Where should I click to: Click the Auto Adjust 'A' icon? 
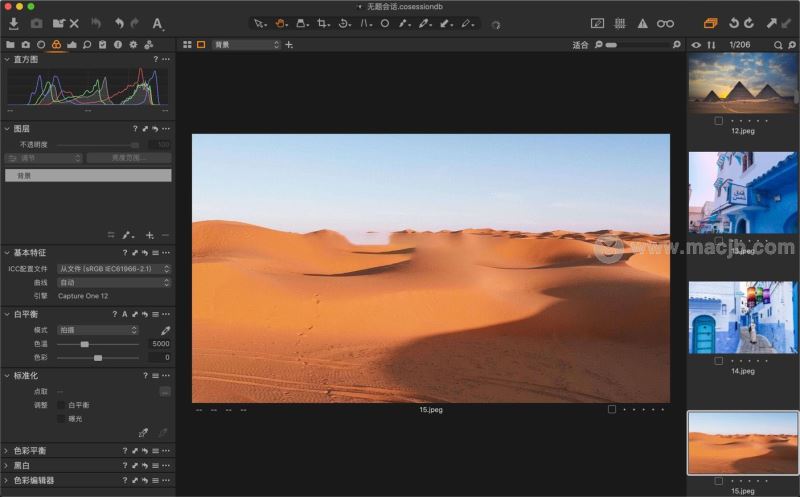(x=158, y=23)
